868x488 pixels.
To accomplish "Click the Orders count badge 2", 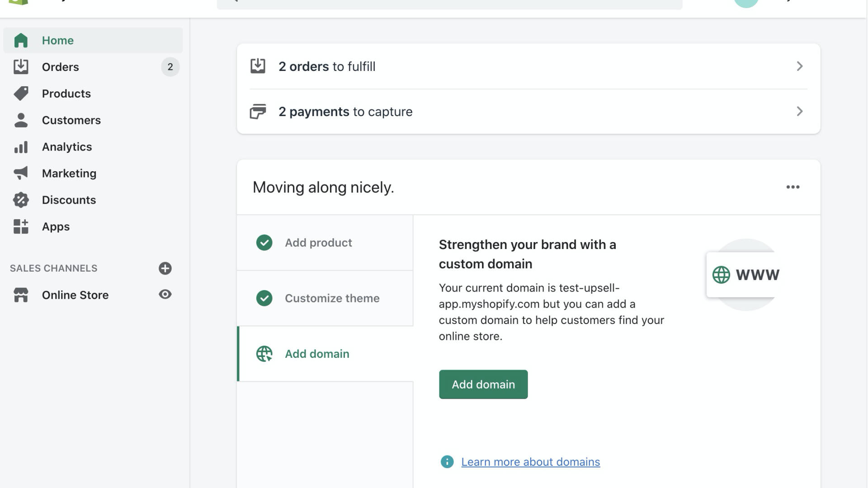I will click(170, 67).
